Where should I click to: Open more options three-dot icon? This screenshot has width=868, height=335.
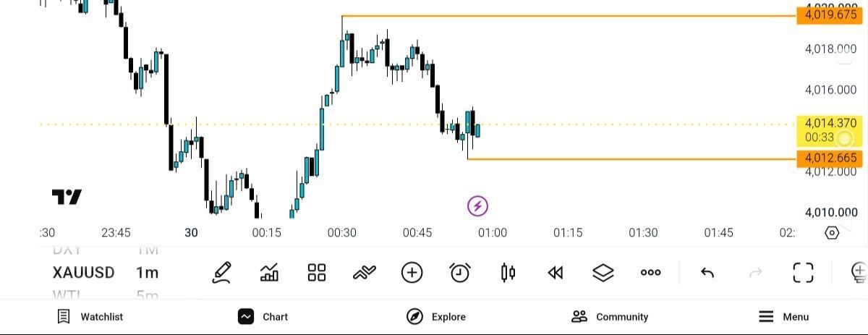coord(651,273)
